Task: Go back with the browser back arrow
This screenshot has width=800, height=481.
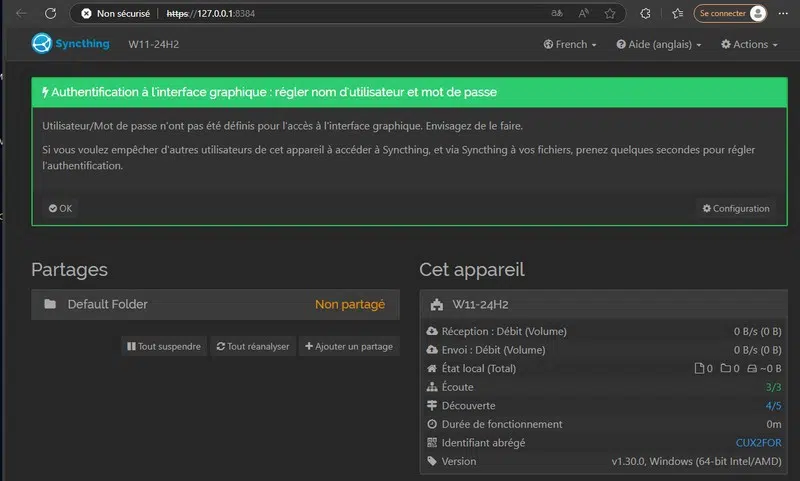Action: click(21, 13)
